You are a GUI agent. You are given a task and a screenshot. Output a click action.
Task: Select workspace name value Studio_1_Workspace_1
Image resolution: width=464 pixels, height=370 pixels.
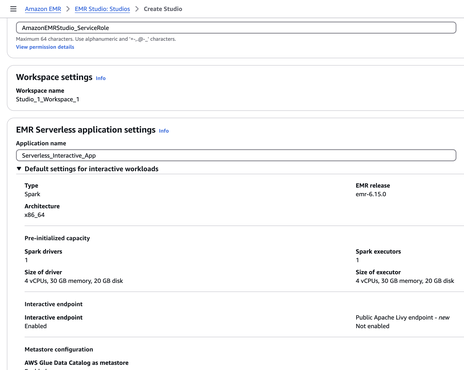pyautogui.click(x=48, y=99)
